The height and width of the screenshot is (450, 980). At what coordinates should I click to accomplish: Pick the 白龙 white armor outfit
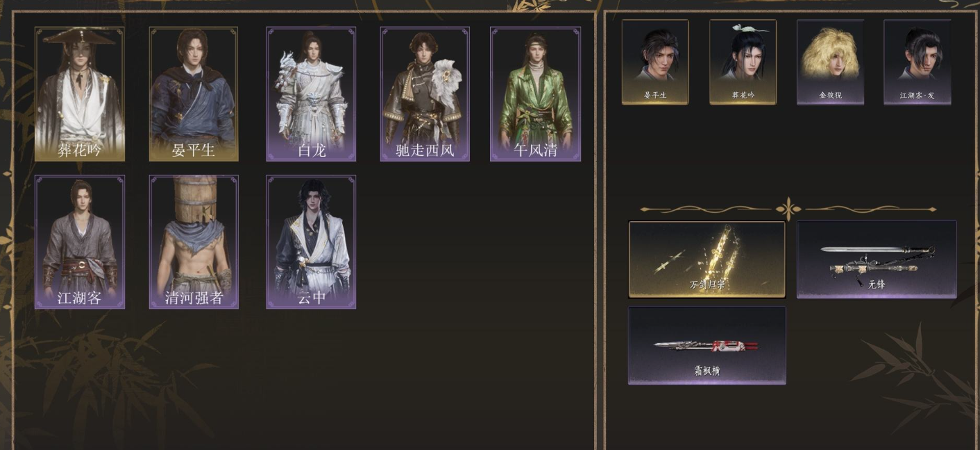coord(311,94)
